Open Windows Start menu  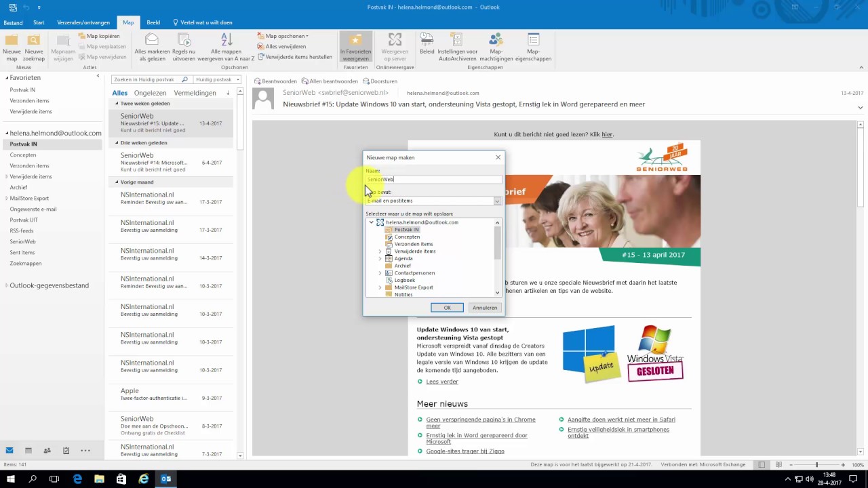(11, 479)
